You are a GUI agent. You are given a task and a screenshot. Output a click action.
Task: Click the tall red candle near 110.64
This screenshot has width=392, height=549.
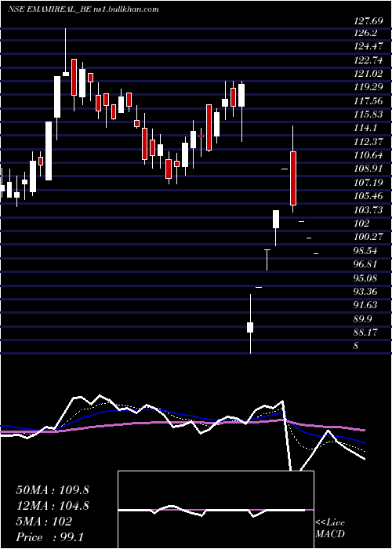pyautogui.click(x=293, y=178)
